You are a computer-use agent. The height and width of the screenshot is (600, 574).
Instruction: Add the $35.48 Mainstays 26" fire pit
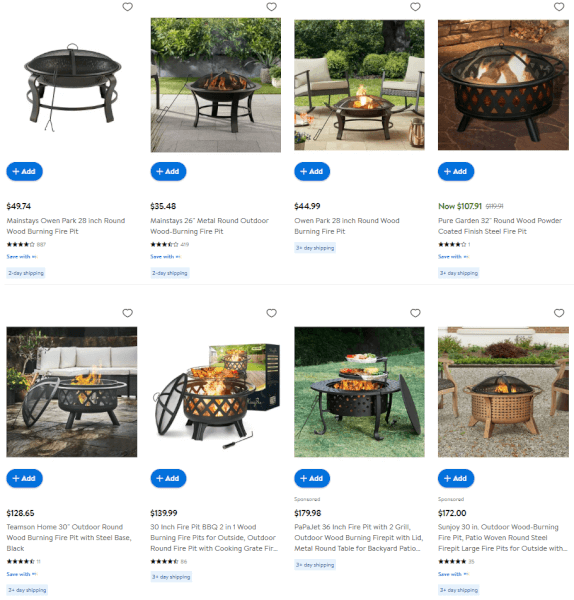pos(168,171)
